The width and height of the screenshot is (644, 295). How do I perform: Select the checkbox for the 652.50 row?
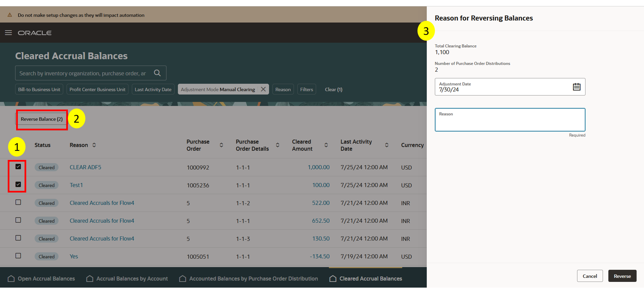click(18, 220)
